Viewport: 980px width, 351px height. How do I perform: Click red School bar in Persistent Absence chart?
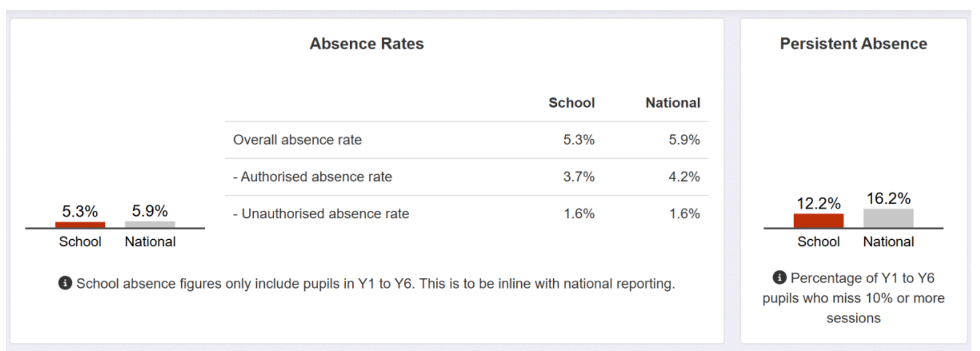[x=818, y=221]
